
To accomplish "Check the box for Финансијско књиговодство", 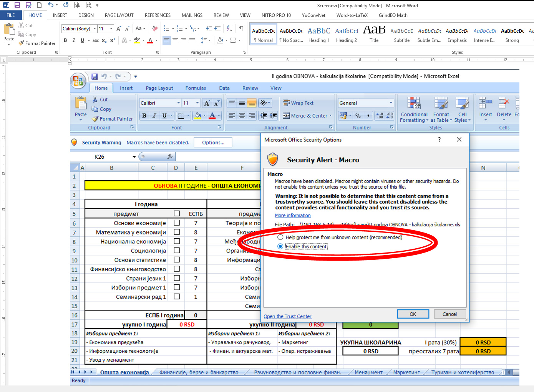I will click(177, 269).
